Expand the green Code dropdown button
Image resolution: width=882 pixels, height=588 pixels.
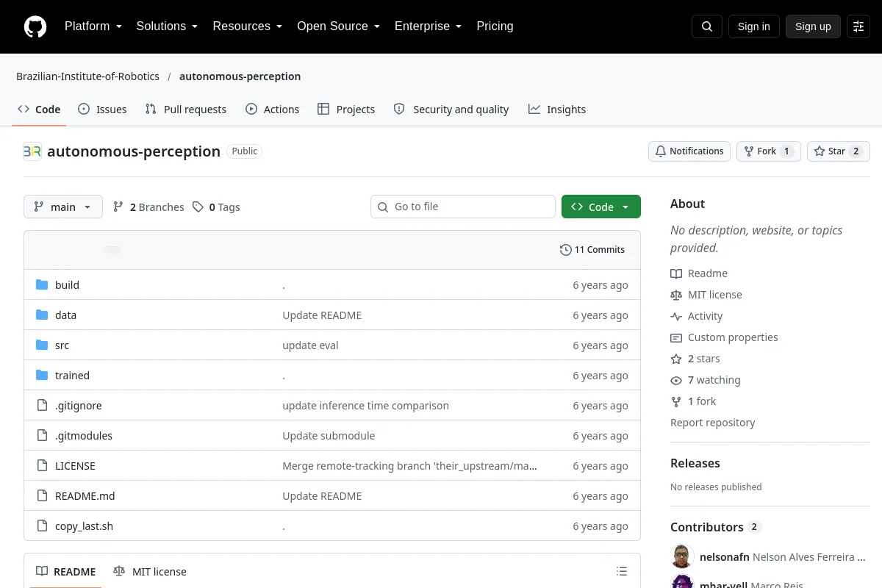pos(601,207)
